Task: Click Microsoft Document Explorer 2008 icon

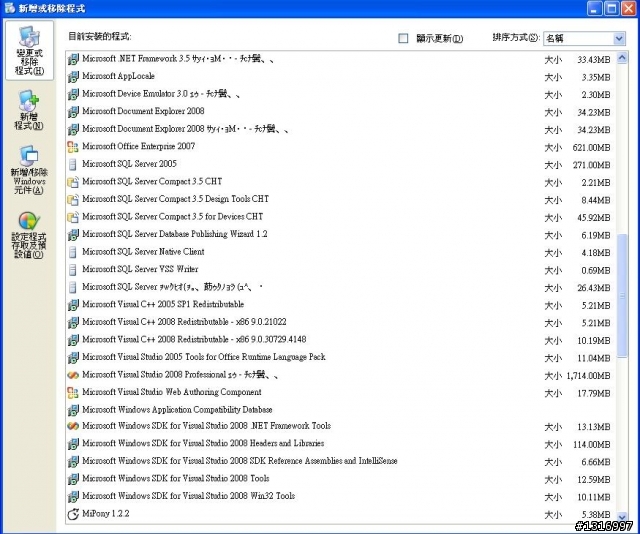Action: click(x=73, y=111)
